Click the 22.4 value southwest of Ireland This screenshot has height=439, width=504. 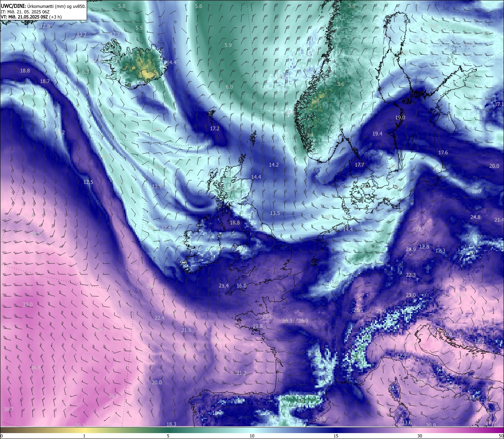(159, 318)
